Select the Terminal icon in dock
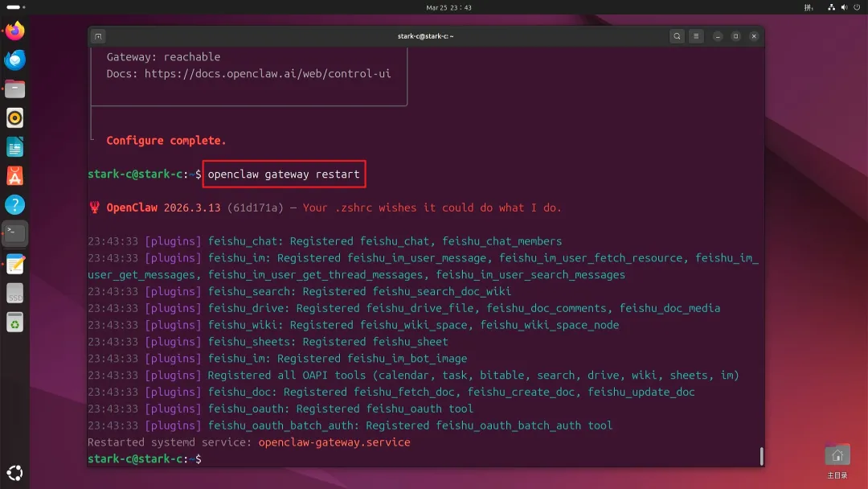Viewport: 868px width, 489px height. (x=15, y=234)
